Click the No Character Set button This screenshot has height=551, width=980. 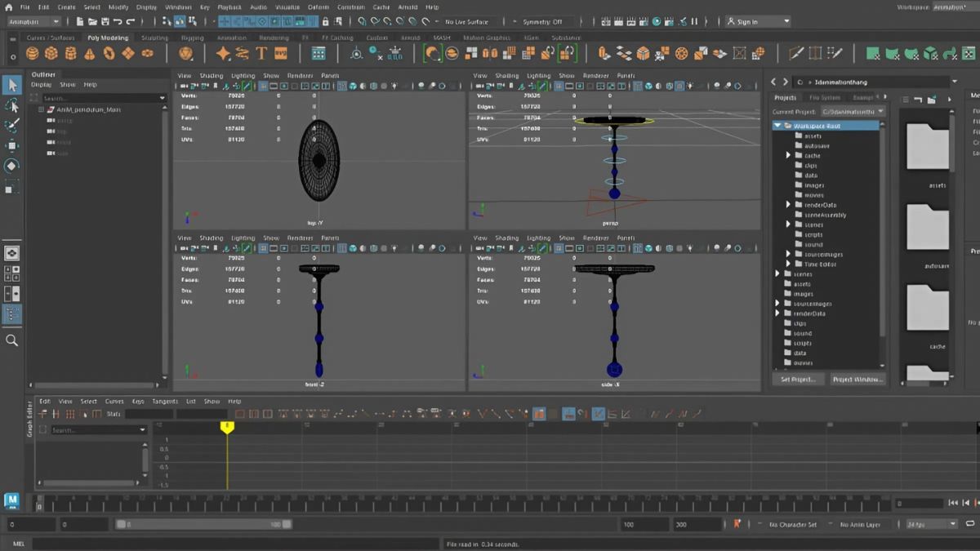coord(791,524)
